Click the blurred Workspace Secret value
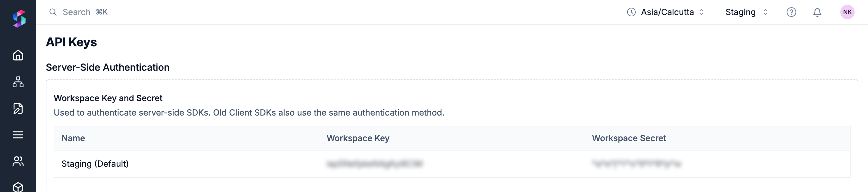This screenshot has width=868, height=192. [636, 164]
